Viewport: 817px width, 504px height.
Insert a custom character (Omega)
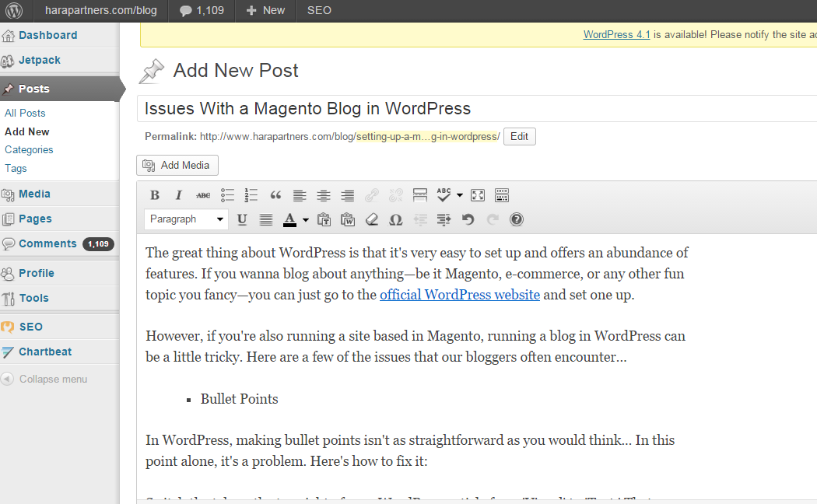396,219
